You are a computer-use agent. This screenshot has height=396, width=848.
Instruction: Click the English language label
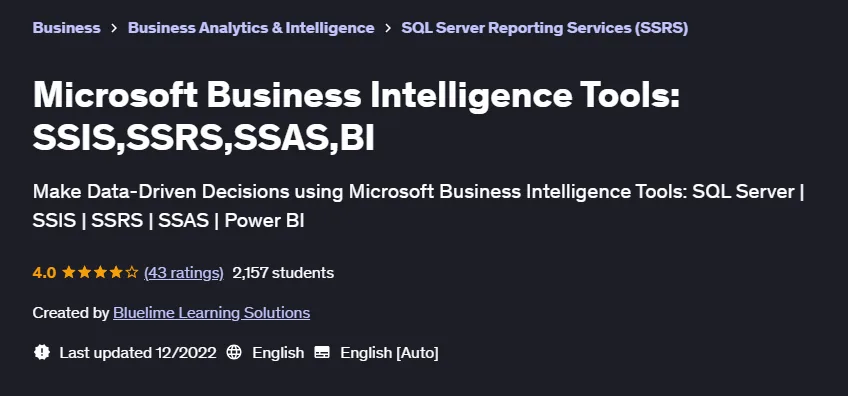(x=278, y=353)
